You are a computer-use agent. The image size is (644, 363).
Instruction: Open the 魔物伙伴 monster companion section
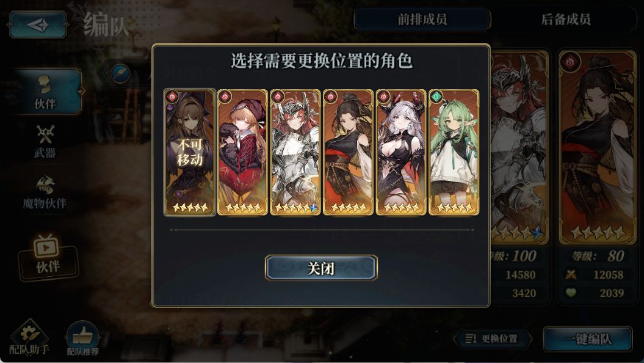coord(45,192)
